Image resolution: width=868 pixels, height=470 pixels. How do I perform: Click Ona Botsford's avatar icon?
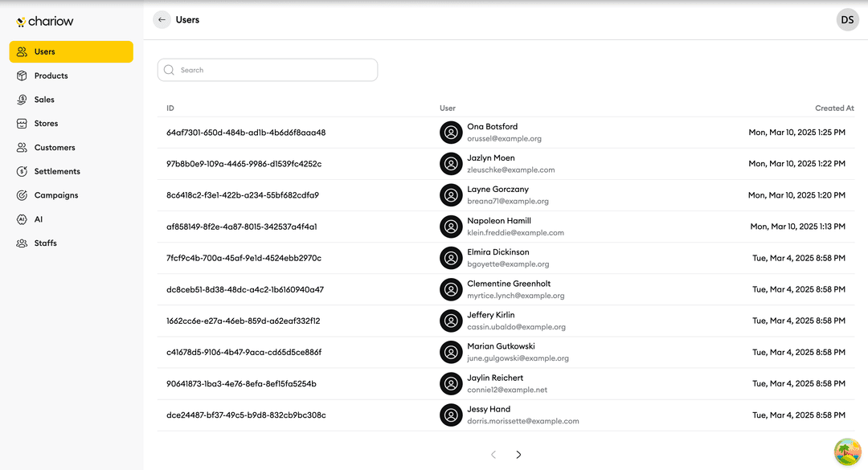pos(451,133)
